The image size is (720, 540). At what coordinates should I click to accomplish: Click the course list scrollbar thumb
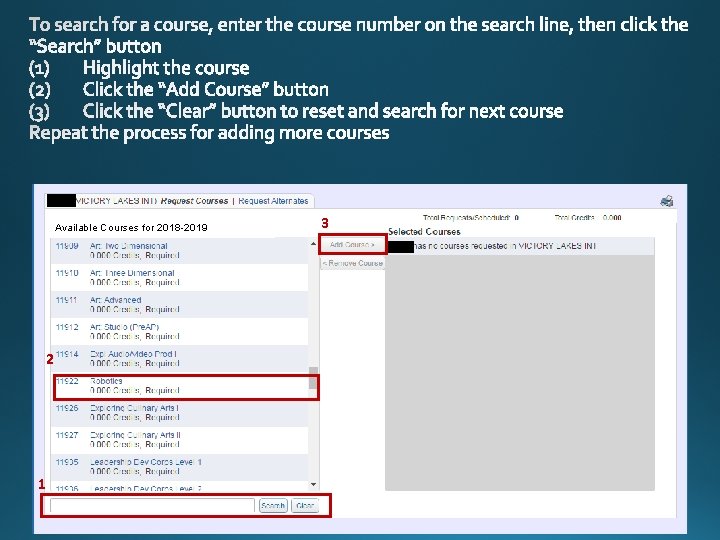pyautogui.click(x=314, y=378)
